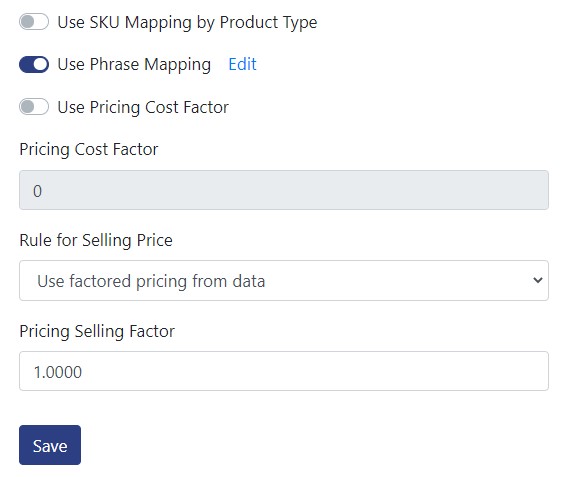The height and width of the screenshot is (477, 577).
Task: Select the 'Use factored pricing from data' option text
Action: [151, 281]
